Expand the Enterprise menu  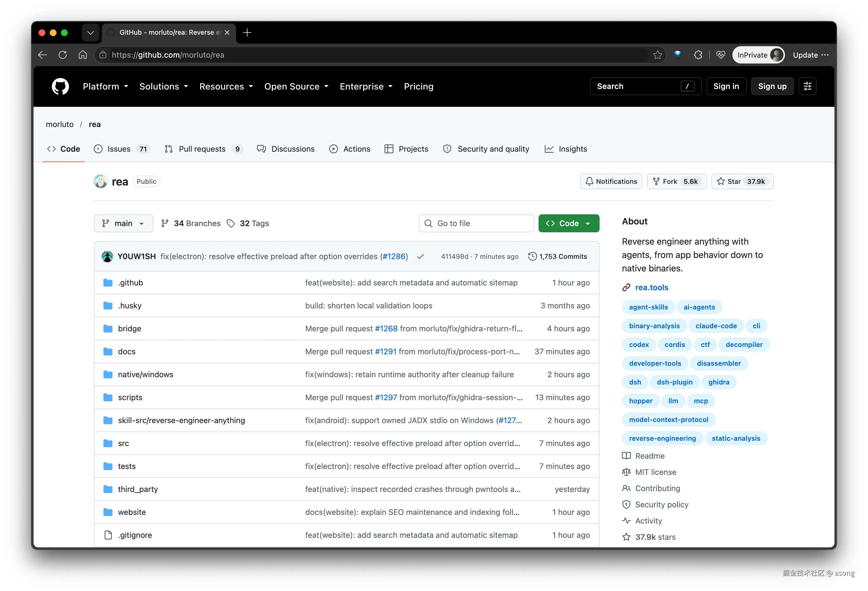click(x=366, y=86)
